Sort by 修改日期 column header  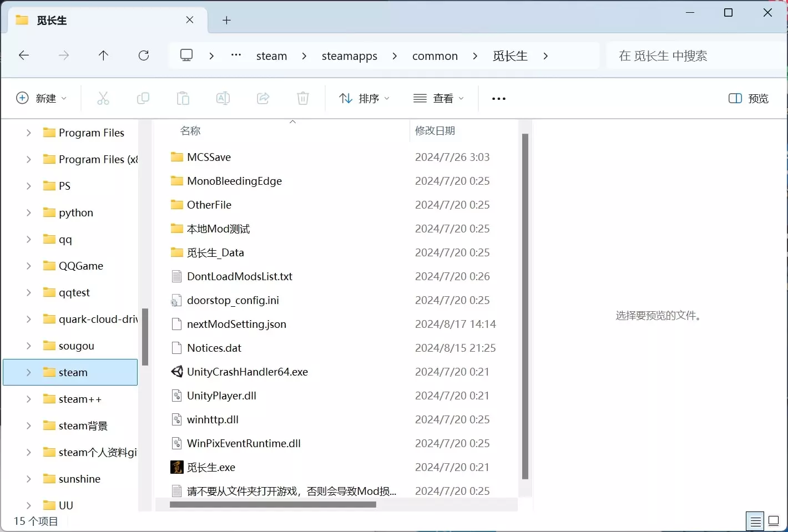coord(435,131)
